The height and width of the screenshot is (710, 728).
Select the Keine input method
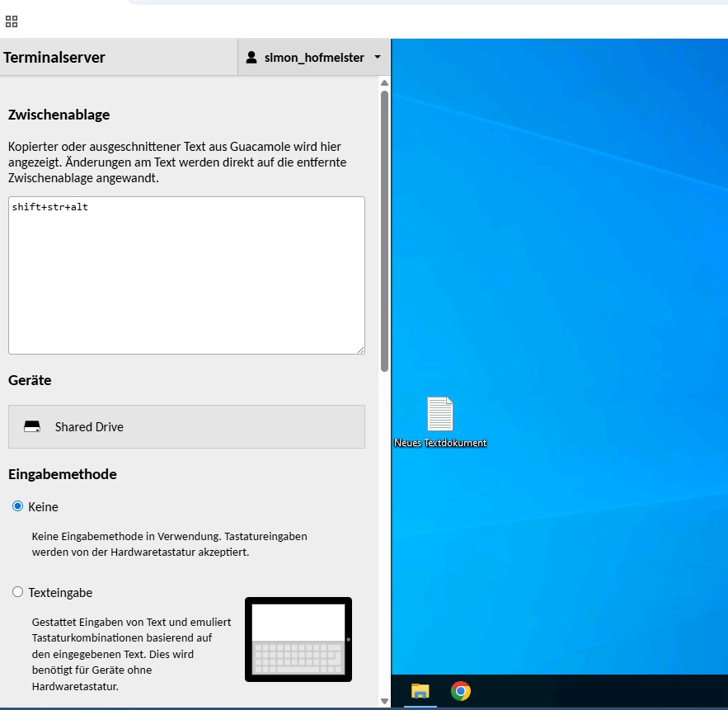tap(16, 506)
